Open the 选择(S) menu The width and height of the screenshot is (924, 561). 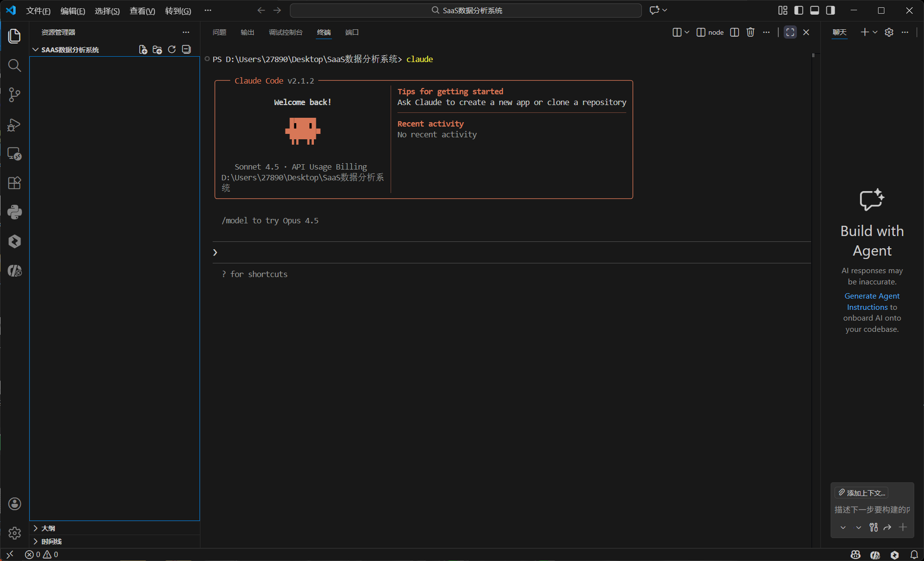(107, 11)
